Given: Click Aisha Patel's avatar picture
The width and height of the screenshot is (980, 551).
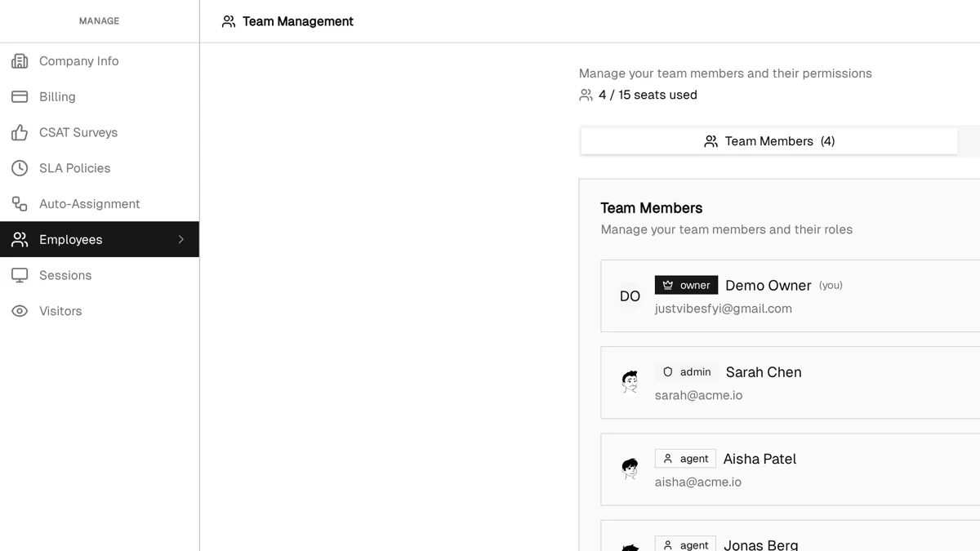Looking at the screenshot, I should pyautogui.click(x=630, y=469).
